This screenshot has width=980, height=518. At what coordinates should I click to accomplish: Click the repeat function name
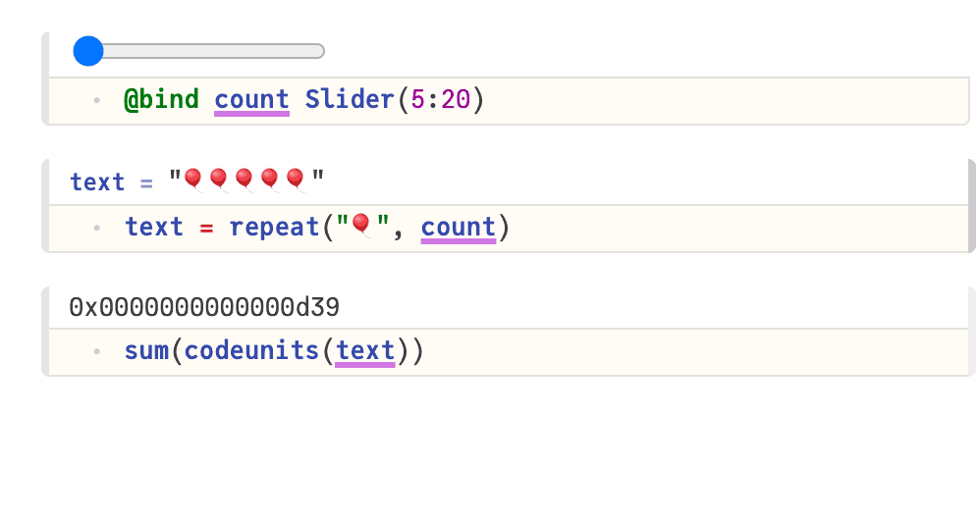(x=274, y=228)
